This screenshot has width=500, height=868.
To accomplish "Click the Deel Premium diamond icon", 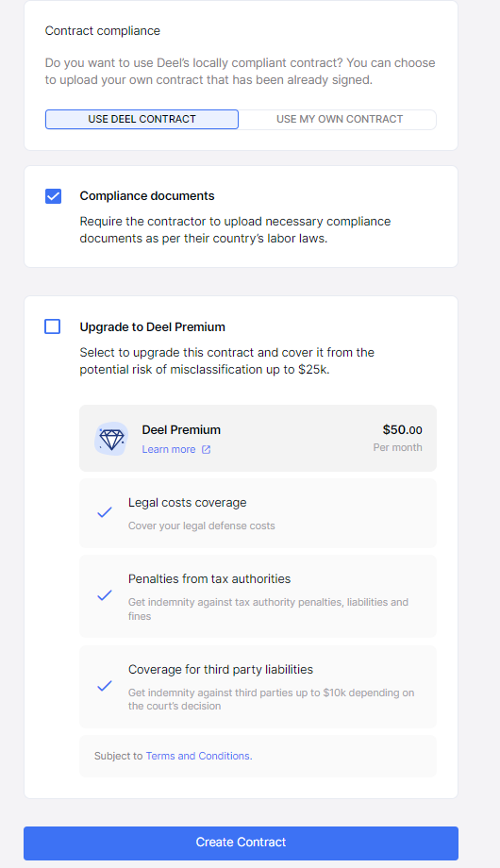I will pyautogui.click(x=111, y=439).
